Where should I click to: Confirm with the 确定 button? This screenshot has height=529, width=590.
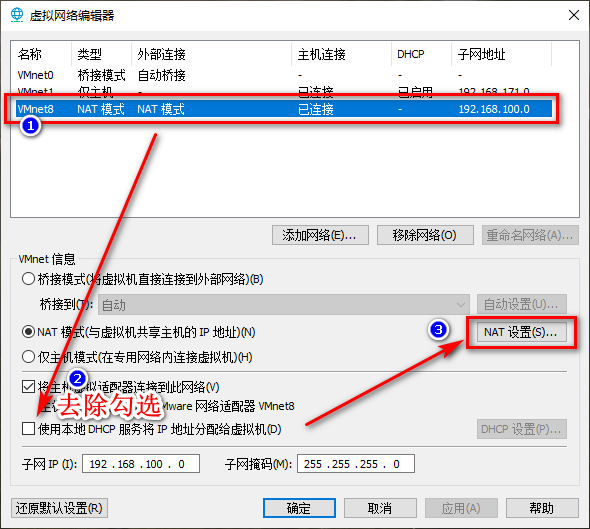299,508
